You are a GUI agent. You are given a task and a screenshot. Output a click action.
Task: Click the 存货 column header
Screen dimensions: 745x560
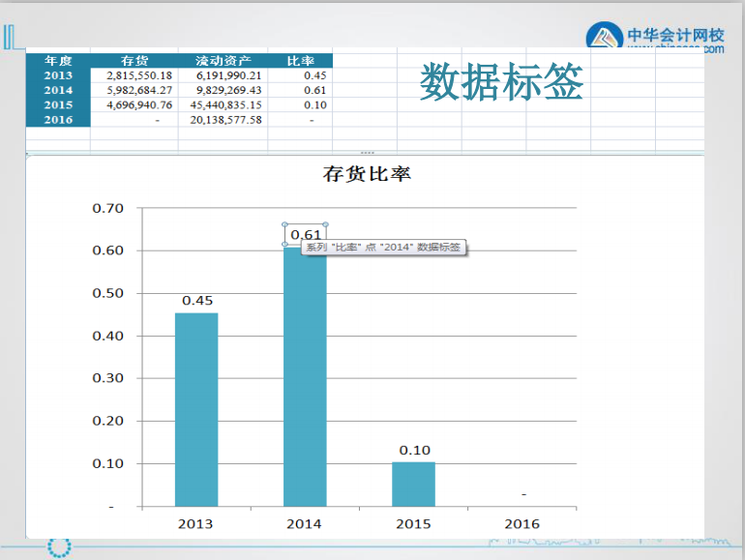click(x=134, y=61)
